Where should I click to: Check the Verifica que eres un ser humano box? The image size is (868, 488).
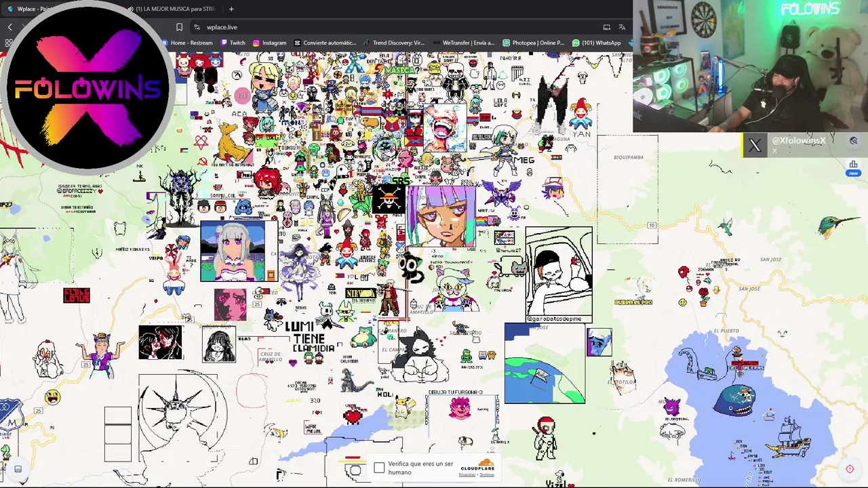379,468
